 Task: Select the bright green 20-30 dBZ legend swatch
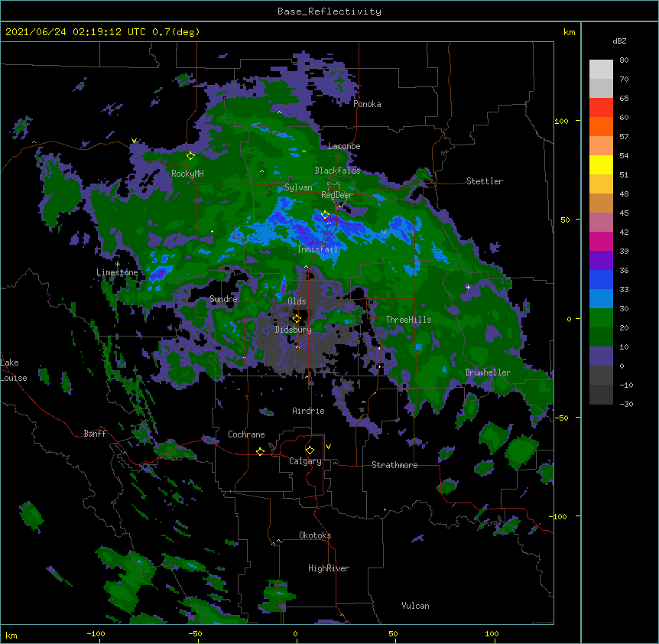[x=601, y=318]
